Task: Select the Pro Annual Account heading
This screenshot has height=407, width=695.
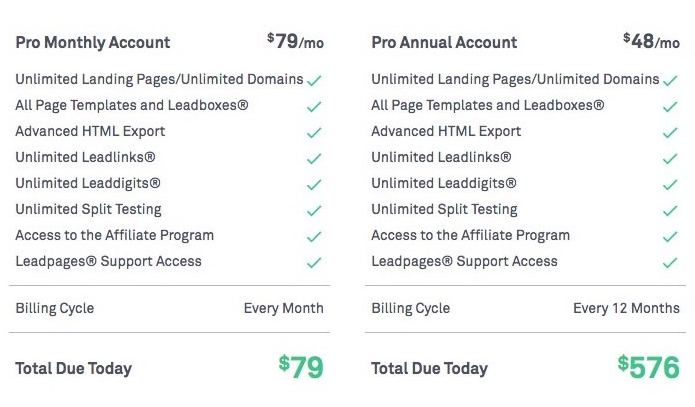Action: pyautogui.click(x=444, y=43)
